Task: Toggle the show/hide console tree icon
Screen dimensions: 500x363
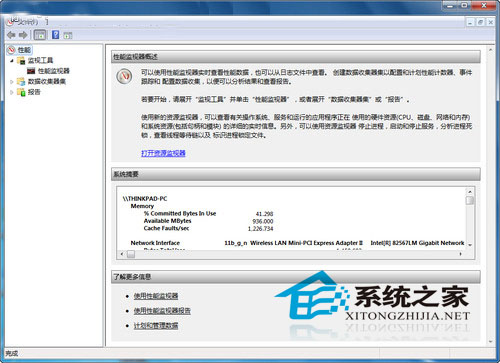Action: tap(40, 35)
